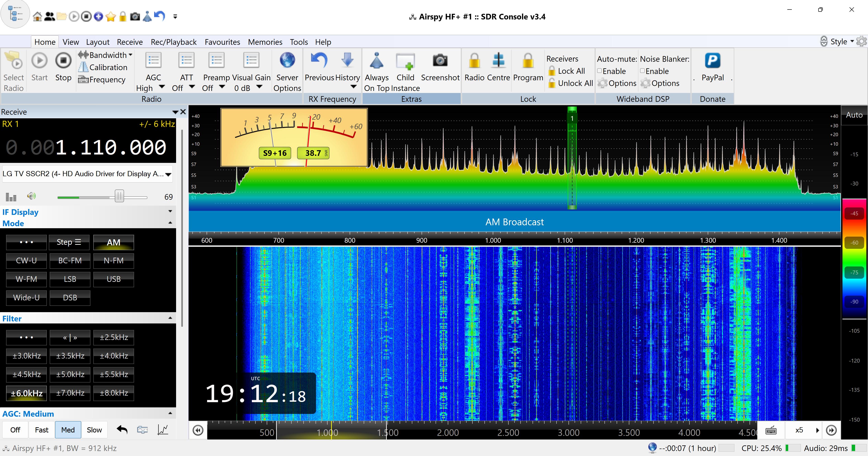Collapse the Filter section

170,318
